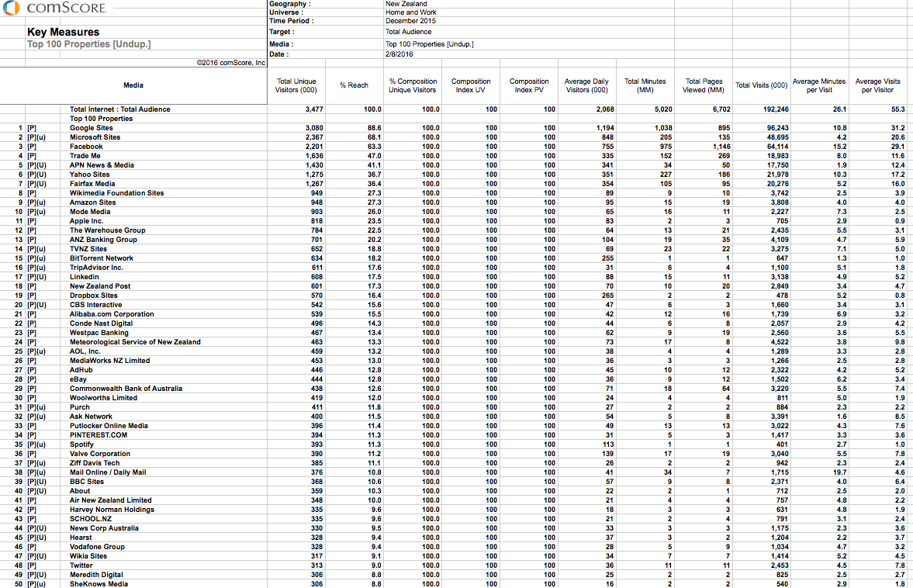Click Total Minutes (MM) header

pyautogui.click(x=645, y=85)
